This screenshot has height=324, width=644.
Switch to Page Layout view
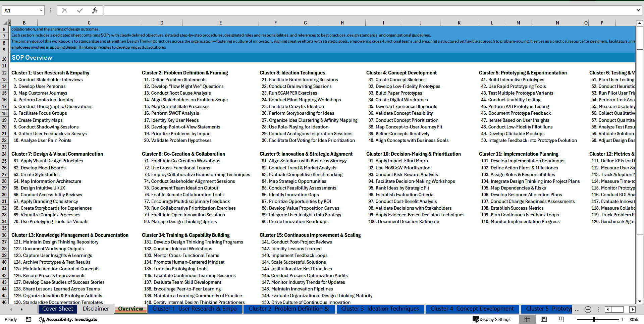point(543,319)
